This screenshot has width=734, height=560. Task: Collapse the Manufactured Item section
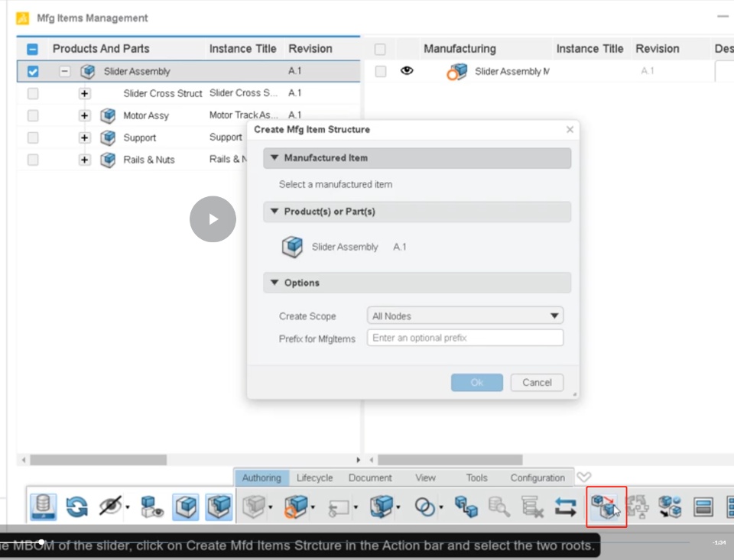click(x=274, y=158)
